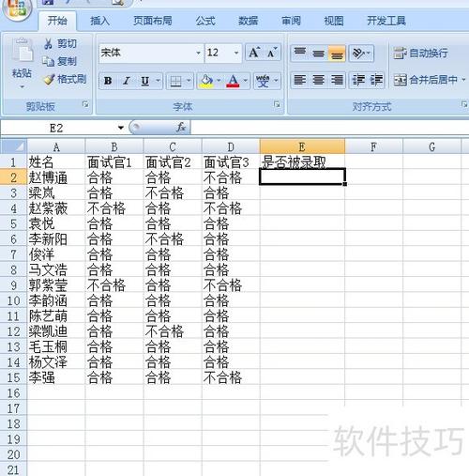
Task: Expand the Name Box dropdown arrow
Action: coord(121,128)
